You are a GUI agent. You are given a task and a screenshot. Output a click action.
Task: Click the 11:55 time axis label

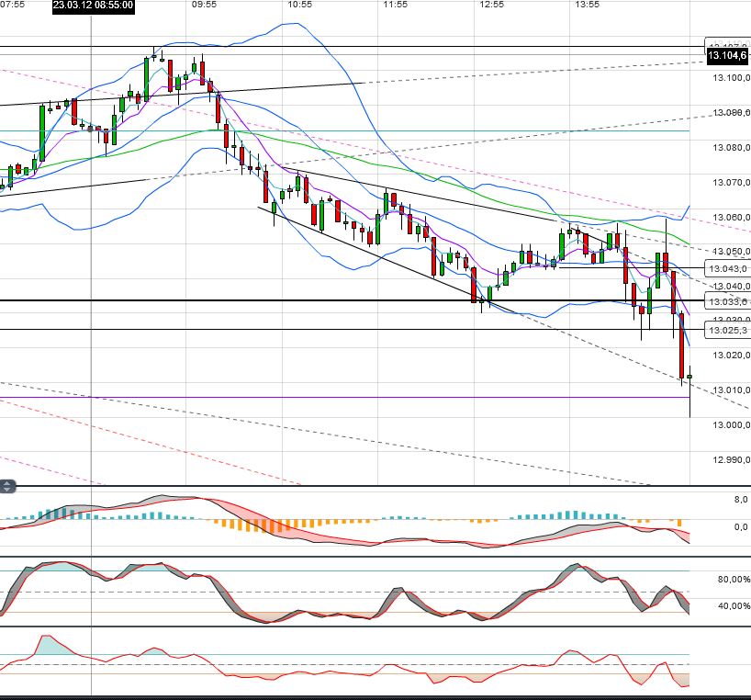coord(396,5)
